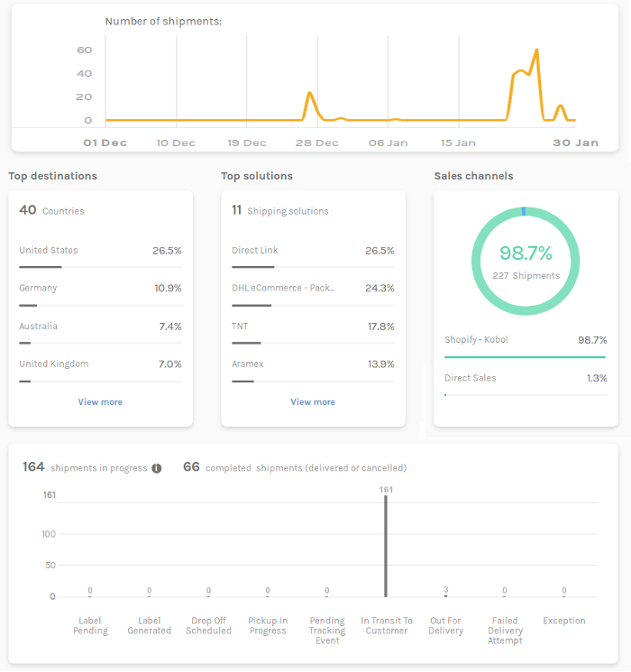Image resolution: width=631 pixels, height=672 pixels.
Task: Click the Drop Off Scheduled axis label
Action: pos(208,626)
